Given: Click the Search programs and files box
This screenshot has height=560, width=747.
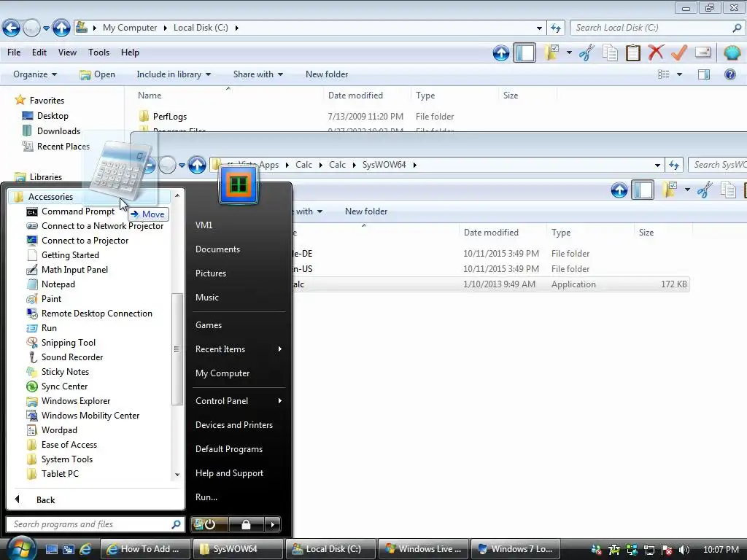Looking at the screenshot, I should [96, 524].
